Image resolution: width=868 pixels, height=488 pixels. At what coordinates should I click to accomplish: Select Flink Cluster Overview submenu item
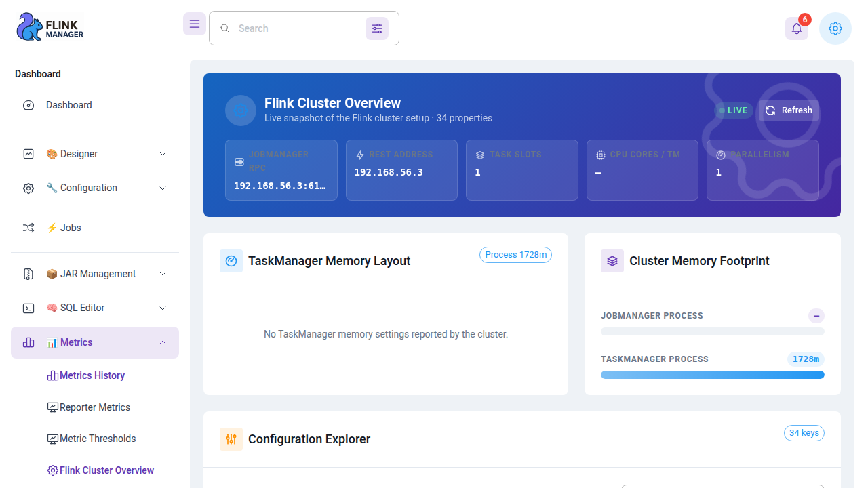pos(103,470)
